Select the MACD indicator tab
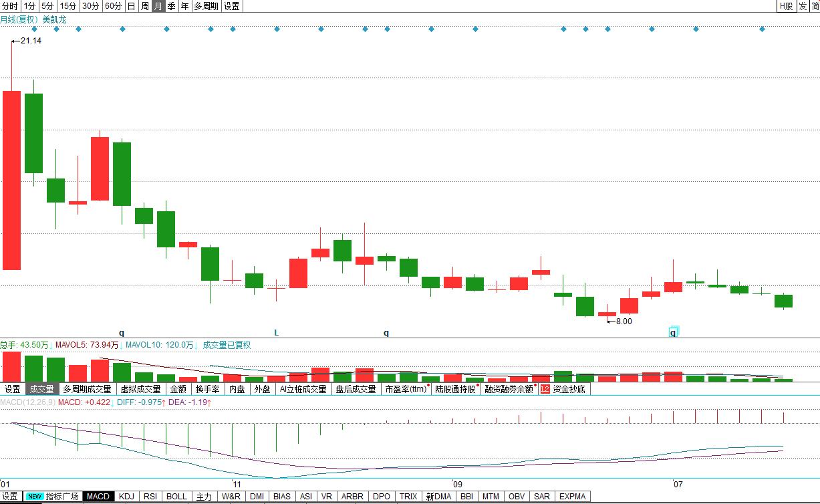The image size is (820, 504). pos(98,497)
